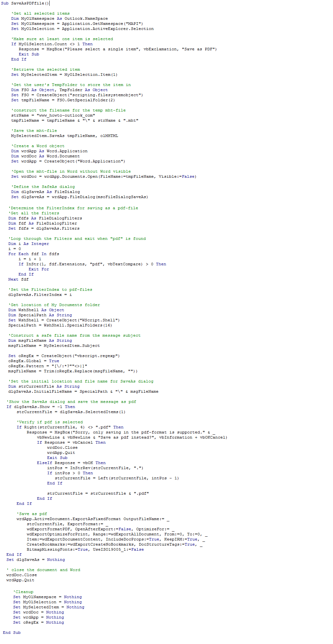Click "Dim wrdDoc As Word.Document" line
This screenshot has height=644, width=333.
[x=46, y=156]
